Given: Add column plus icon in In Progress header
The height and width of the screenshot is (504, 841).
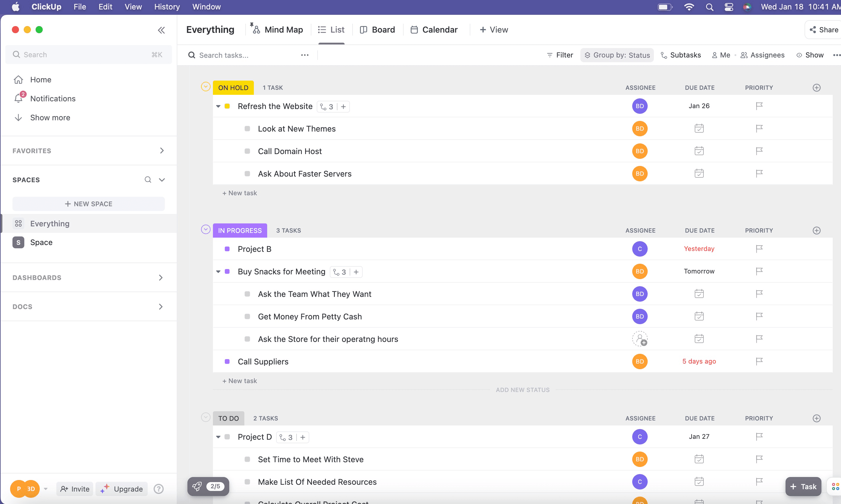Looking at the screenshot, I should [816, 230].
